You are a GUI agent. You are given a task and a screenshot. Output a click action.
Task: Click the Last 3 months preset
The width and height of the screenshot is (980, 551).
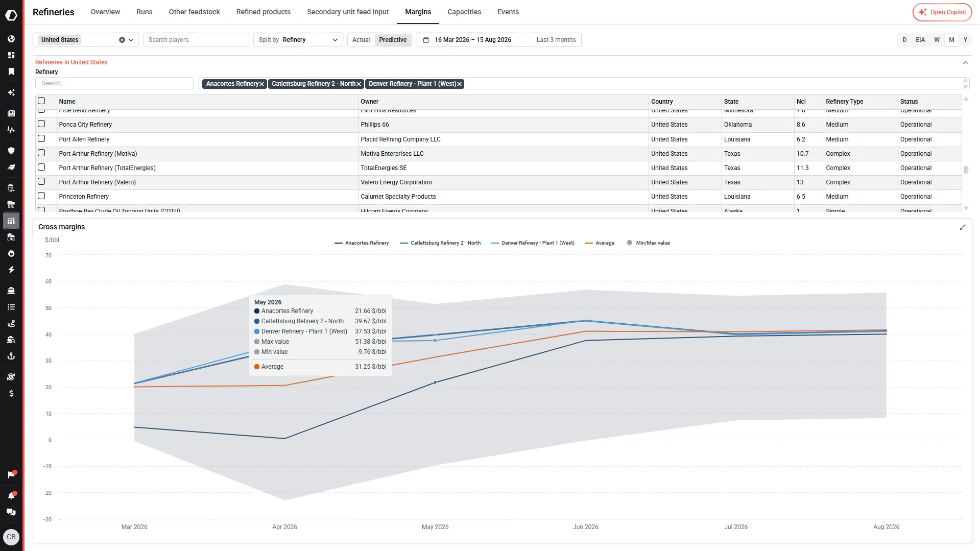(556, 40)
